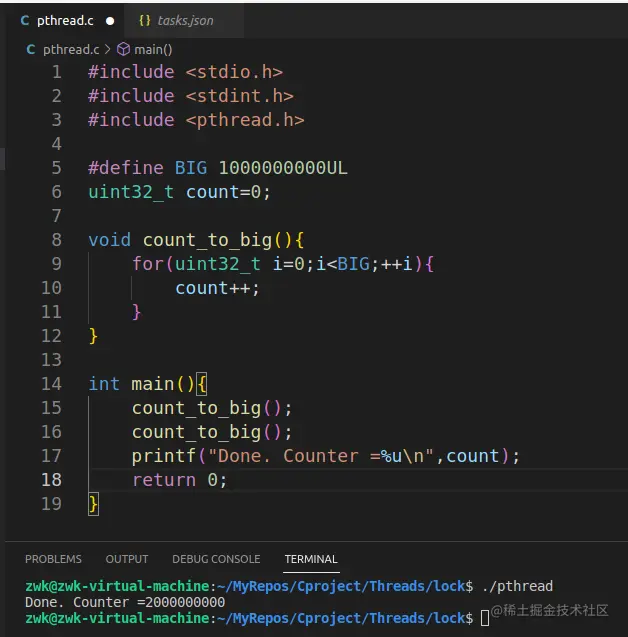Click the highlighted closing brace on line 19

(x=93, y=504)
